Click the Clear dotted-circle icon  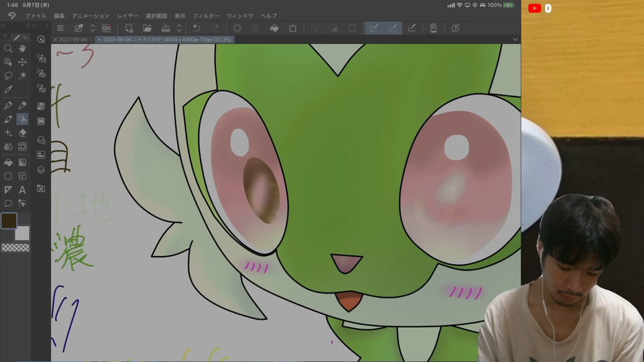click(x=237, y=28)
